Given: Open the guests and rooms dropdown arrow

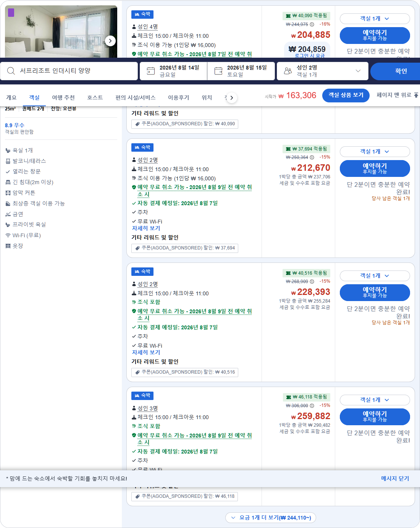Looking at the screenshot, I should (358, 71).
